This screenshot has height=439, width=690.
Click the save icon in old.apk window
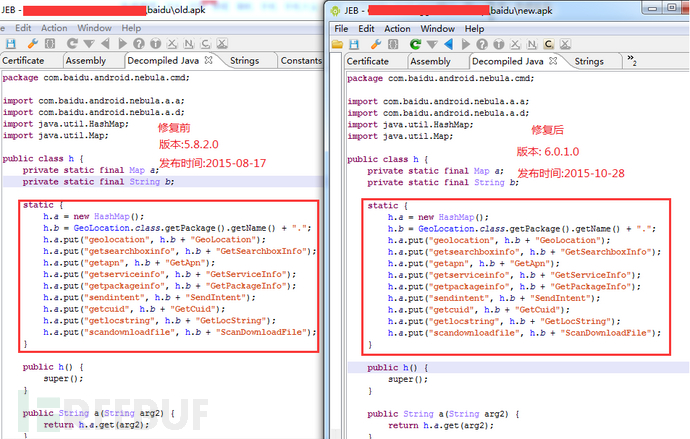coord(10,43)
